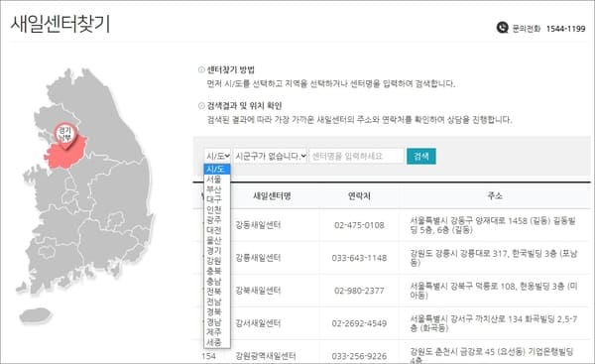Focus the center name input field

(357, 156)
